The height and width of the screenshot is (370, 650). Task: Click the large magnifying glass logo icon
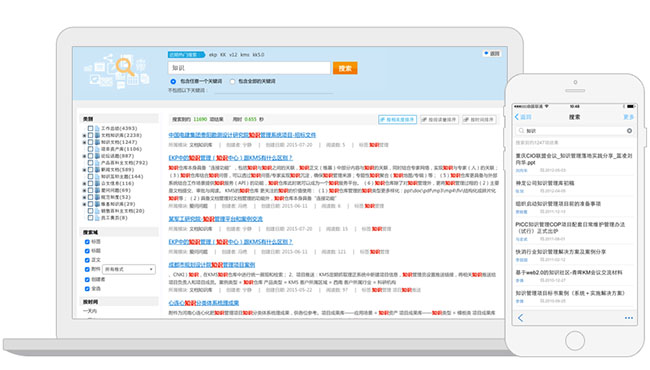click(x=125, y=67)
